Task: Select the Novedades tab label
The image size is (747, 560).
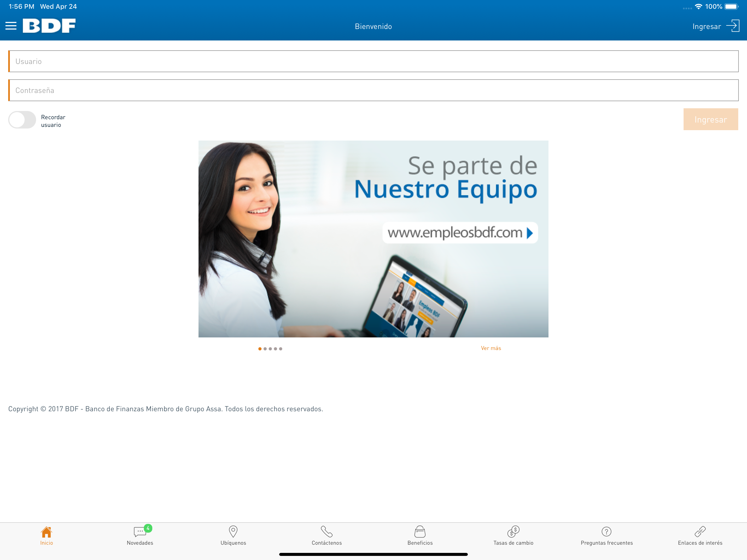Action: (140, 543)
